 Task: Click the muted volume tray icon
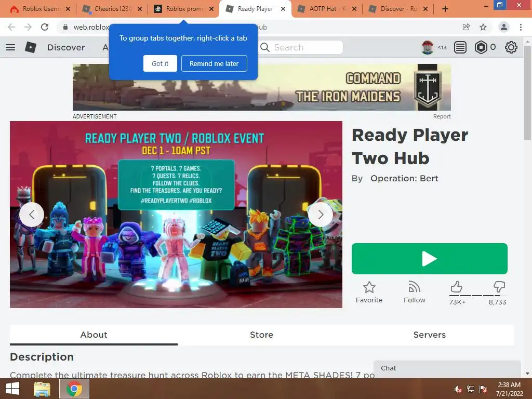coord(458,389)
